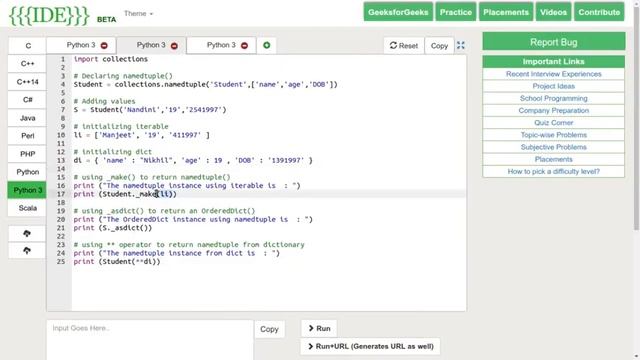Click line 25 'print (Student(**di))'
640x360 pixels.
tap(117, 262)
